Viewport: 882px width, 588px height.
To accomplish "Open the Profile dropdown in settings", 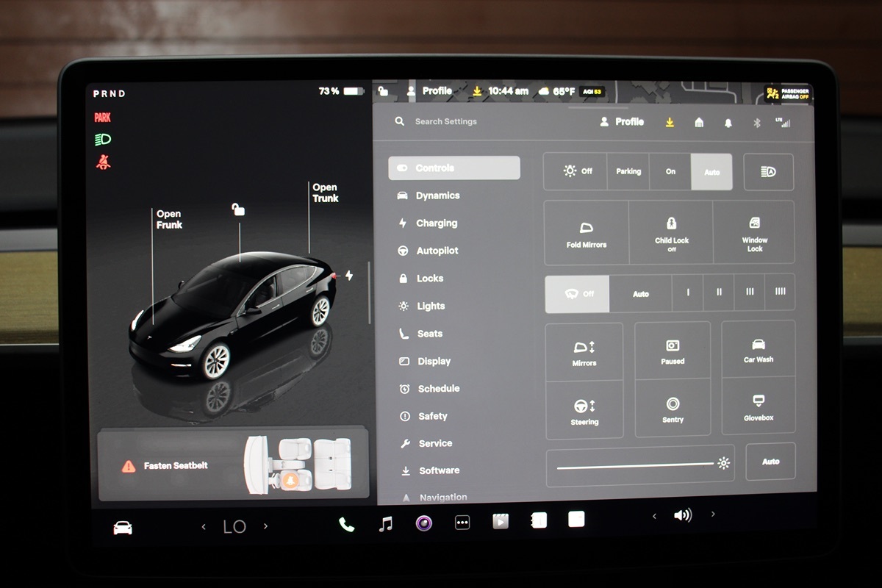I will click(622, 122).
